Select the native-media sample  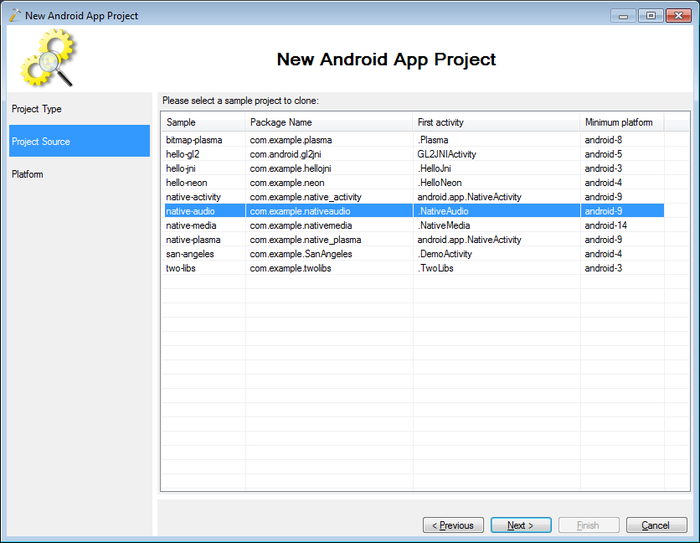191,226
